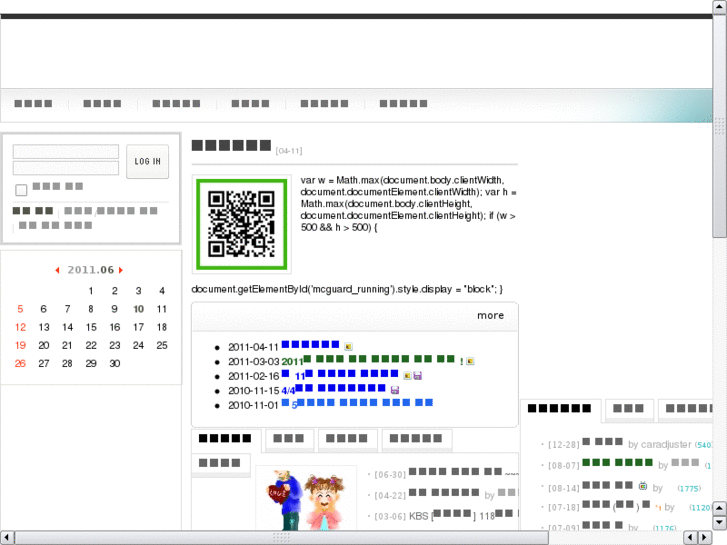Select fourth tab under notices panel
This screenshot has width=727, height=545.
tap(416, 439)
